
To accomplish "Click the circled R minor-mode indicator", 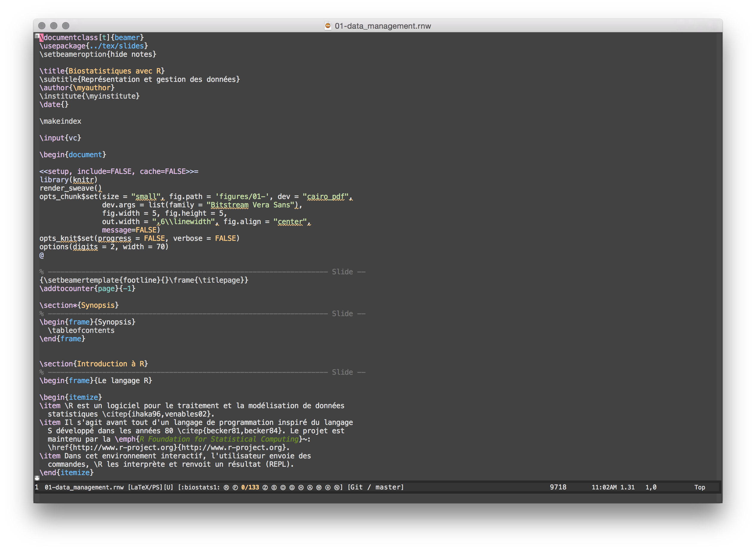I will click(x=226, y=487).
